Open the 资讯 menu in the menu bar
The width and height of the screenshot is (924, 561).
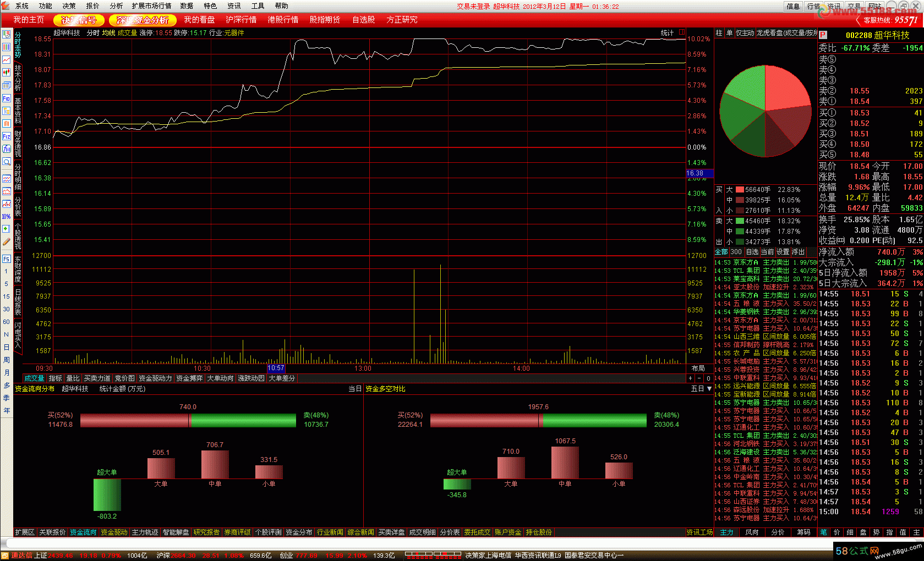[x=234, y=6]
